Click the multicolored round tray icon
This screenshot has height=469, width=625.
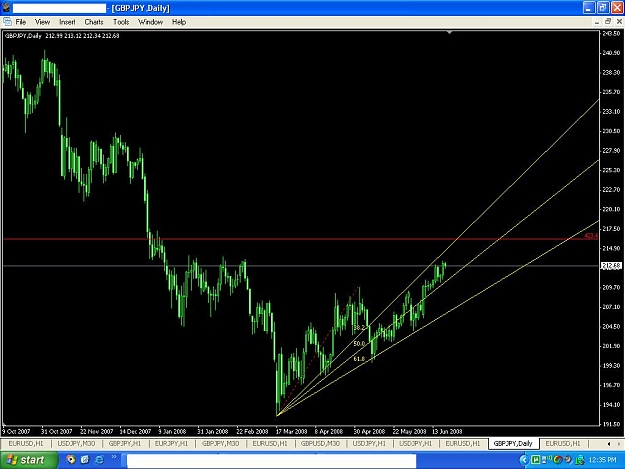pyautogui.click(x=558, y=460)
